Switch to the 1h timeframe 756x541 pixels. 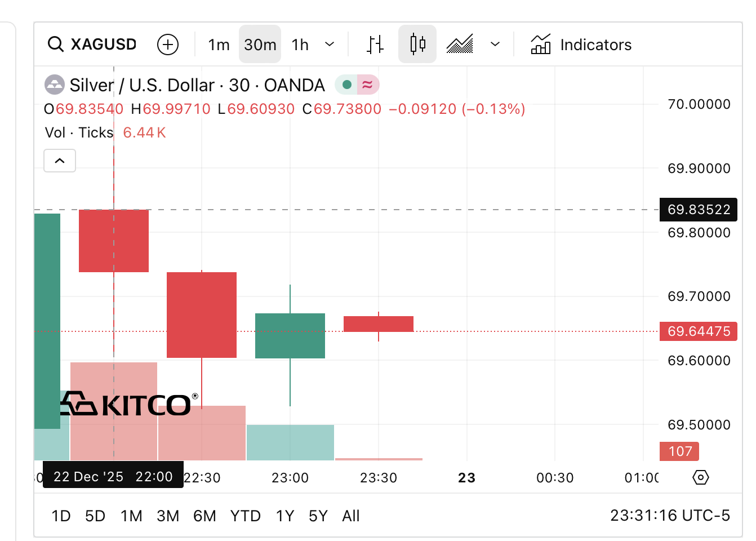click(x=300, y=45)
